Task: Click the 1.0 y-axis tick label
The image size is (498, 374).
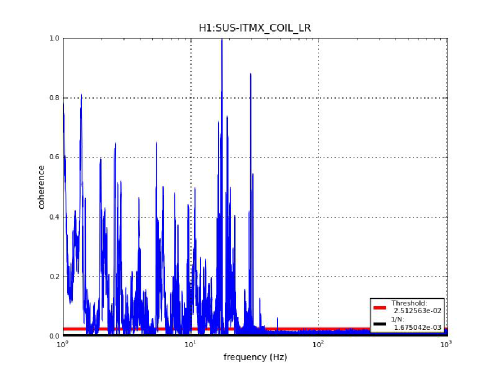Action: [54, 38]
